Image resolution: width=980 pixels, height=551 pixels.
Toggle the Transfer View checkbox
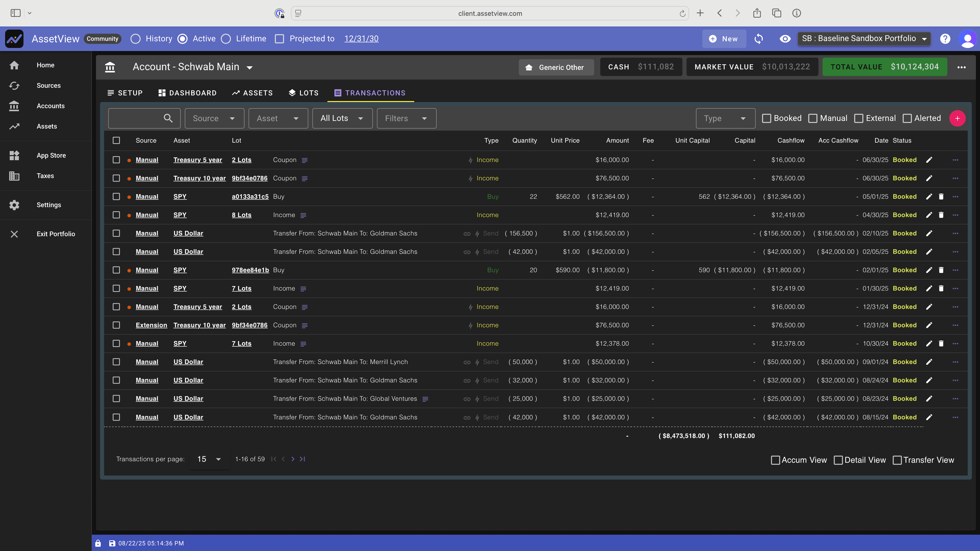point(897,460)
